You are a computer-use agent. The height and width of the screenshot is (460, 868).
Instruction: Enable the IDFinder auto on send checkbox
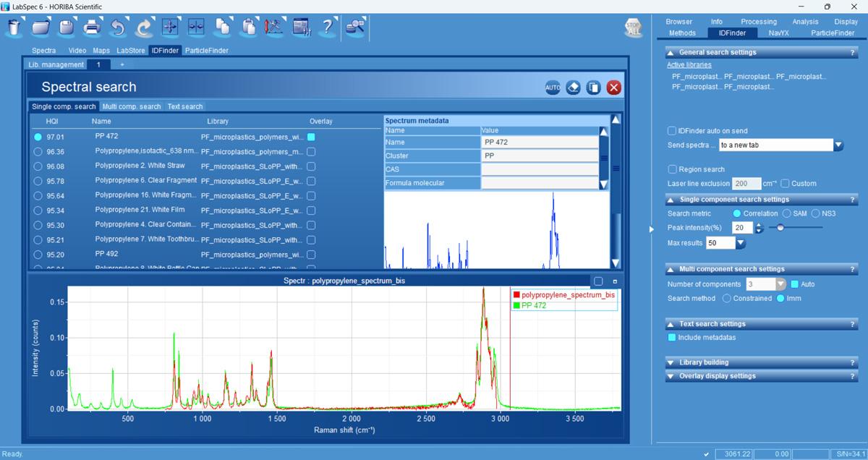pos(672,131)
